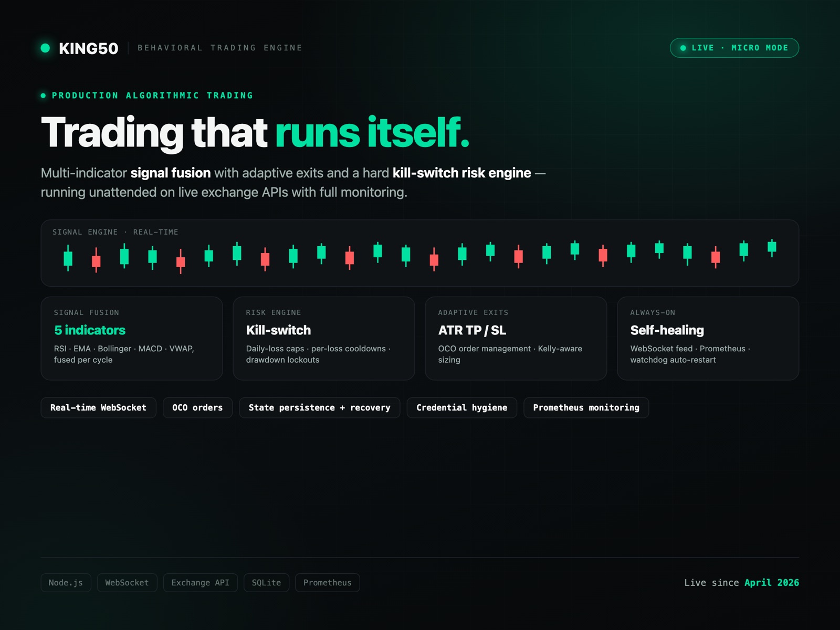
Task: Click 'Live since April 2026' text
Action: coord(741,583)
